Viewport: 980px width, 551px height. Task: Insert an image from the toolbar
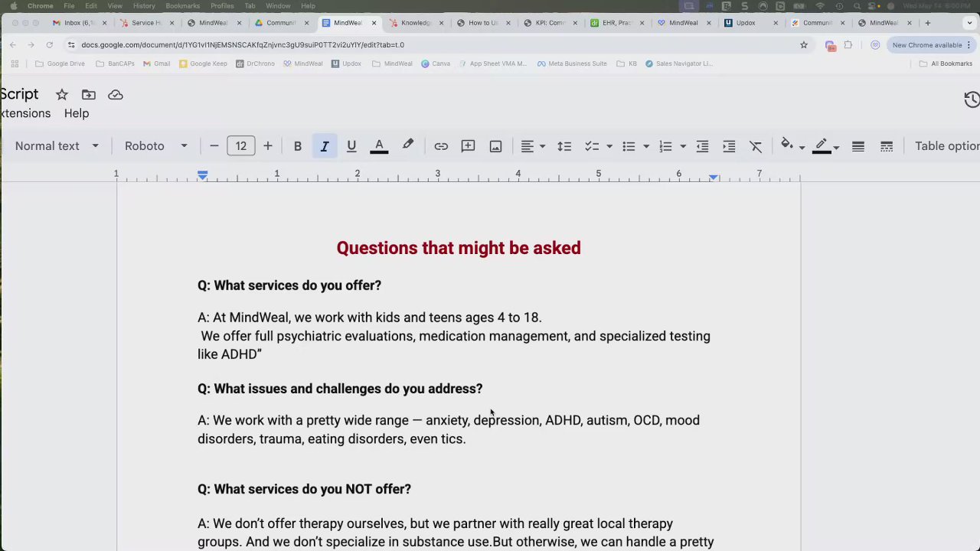(x=495, y=146)
